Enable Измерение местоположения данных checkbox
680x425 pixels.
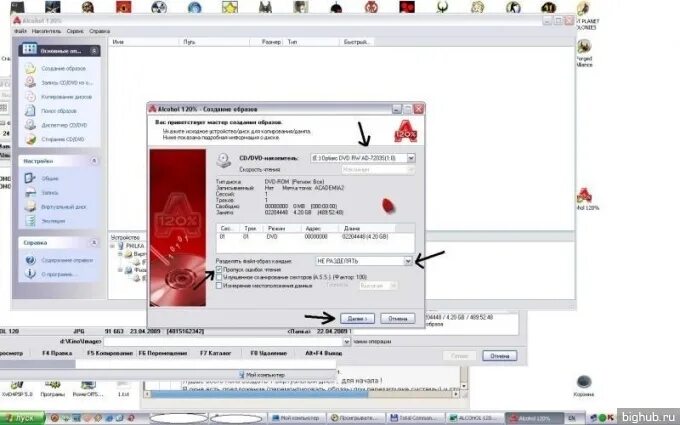point(219,285)
